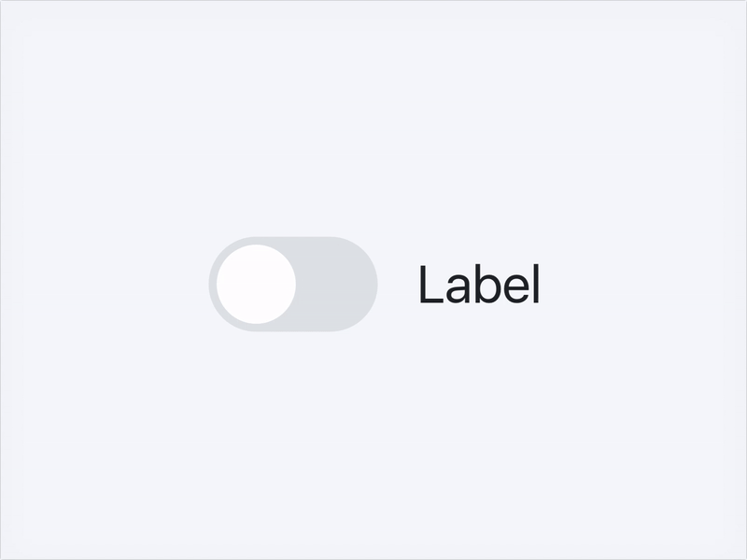This screenshot has height=560, width=747.
Task: Toggle the switch next to Label
Action: 293,285
